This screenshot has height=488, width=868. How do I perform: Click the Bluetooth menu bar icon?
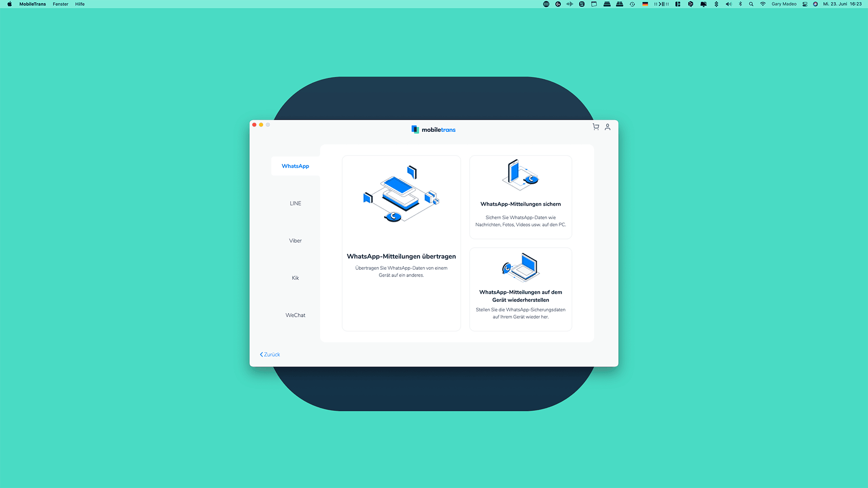pyautogui.click(x=741, y=4)
